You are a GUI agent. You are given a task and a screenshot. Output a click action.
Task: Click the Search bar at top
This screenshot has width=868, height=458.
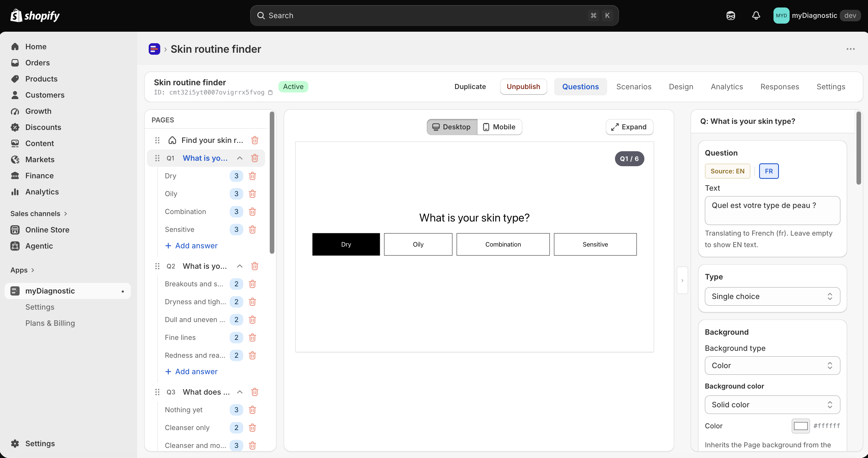434,16
